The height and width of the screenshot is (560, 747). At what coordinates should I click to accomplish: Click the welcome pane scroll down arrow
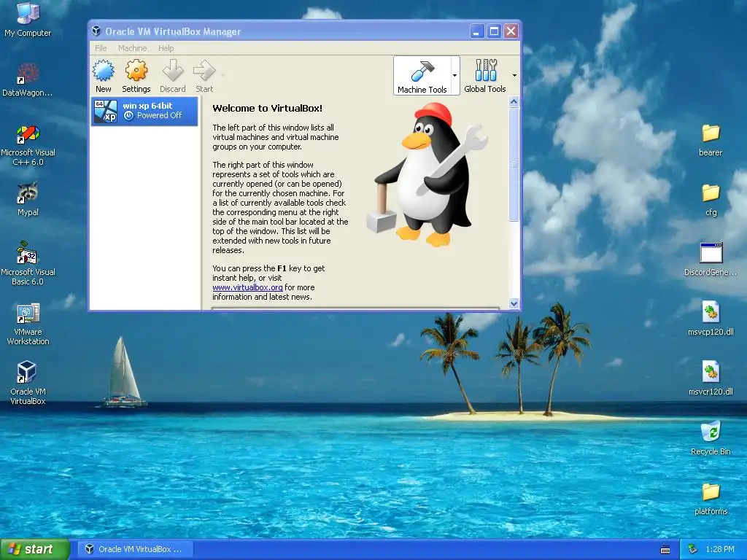pyautogui.click(x=514, y=303)
